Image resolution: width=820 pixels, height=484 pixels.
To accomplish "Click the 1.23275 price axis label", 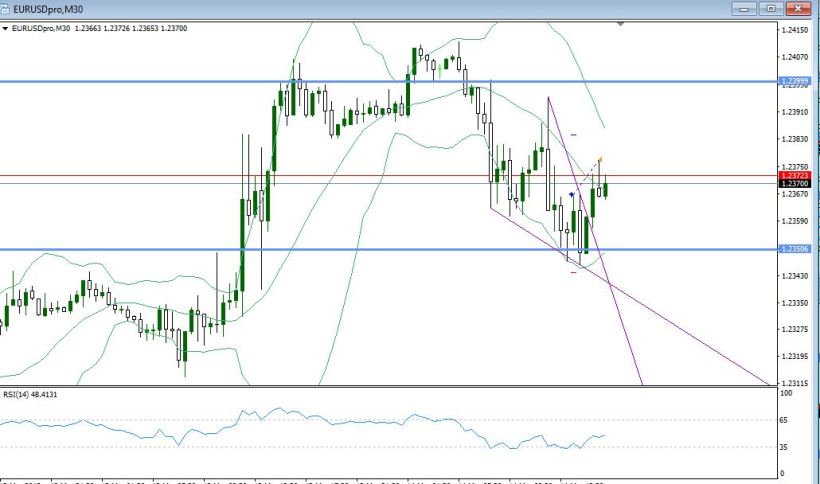I will (x=795, y=329).
